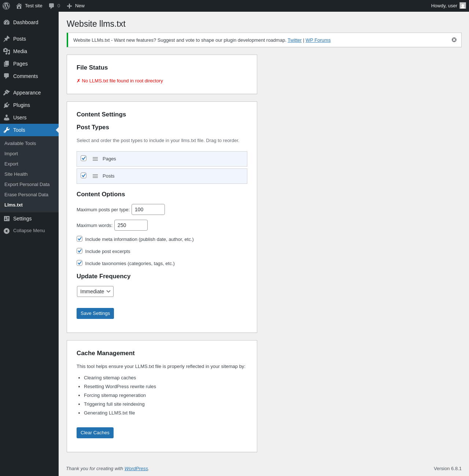This screenshot has width=469, height=476.
Task: Open the WP Forums link
Action: point(318,40)
